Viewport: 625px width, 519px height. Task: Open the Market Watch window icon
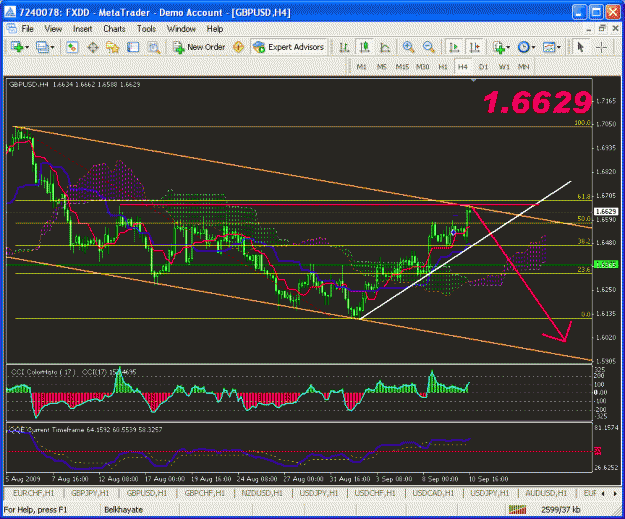(72, 47)
